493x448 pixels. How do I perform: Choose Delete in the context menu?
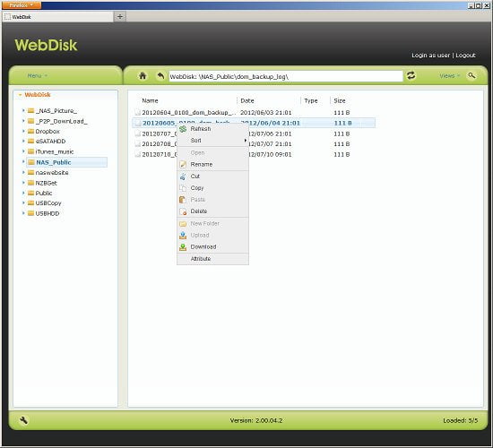(x=212, y=211)
